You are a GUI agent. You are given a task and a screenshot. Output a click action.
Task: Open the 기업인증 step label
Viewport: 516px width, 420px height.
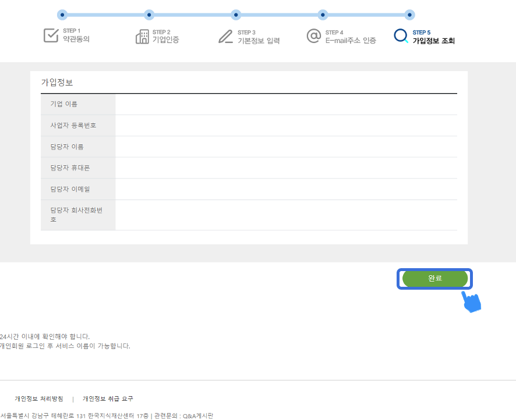point(165,40)
